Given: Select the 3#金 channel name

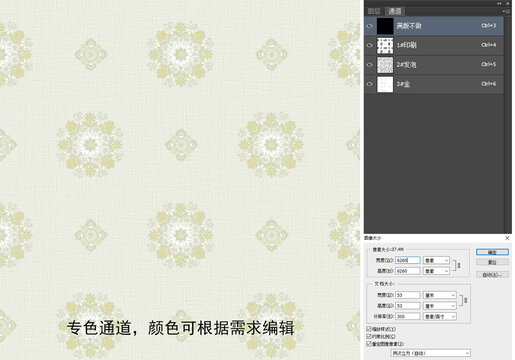Looking at the screenshot, I should 403,84.
